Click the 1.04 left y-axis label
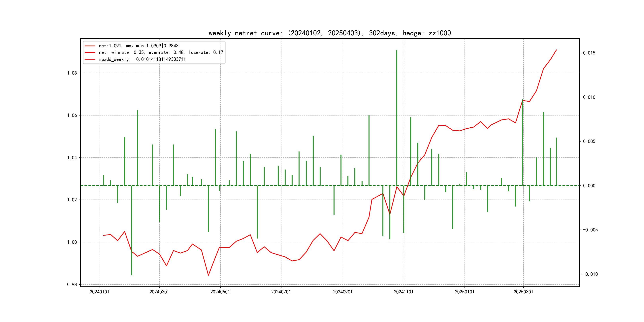Viewport: 644px width, 322px height. [x=72, y=157]
